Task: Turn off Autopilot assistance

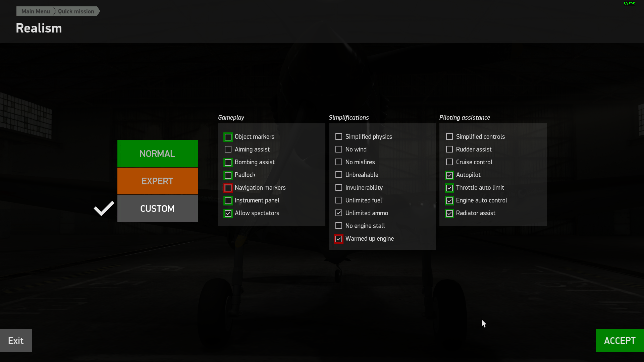Action: (x=449, y=175)
